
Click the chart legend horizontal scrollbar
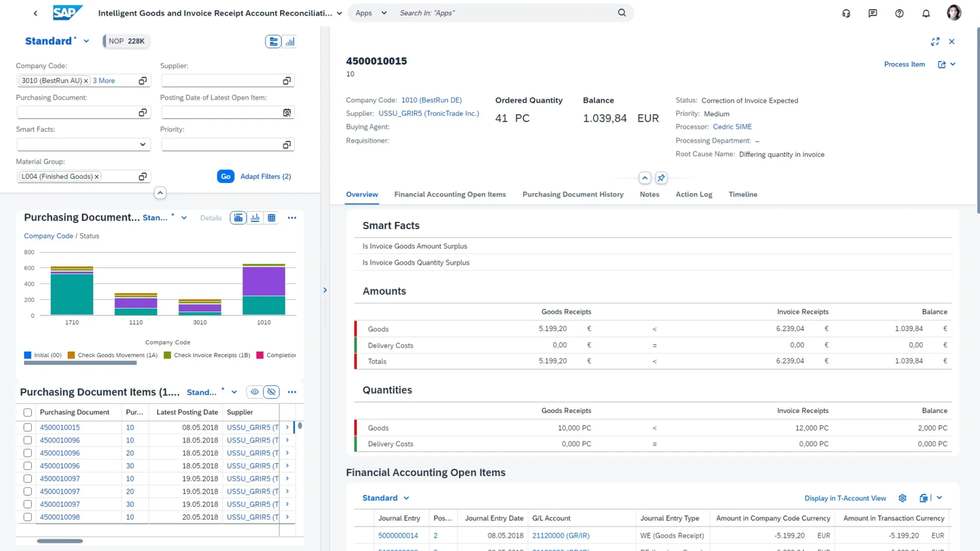pyautogui.click(x=80, y=363)
